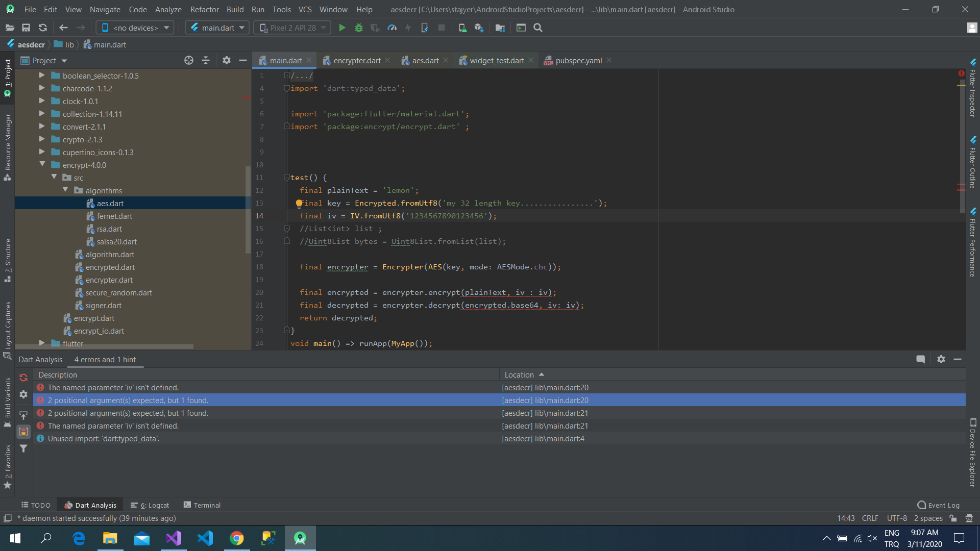Select the error row about named parameter iv
This screenshot has width=980, height=551.
pos(204,387)
